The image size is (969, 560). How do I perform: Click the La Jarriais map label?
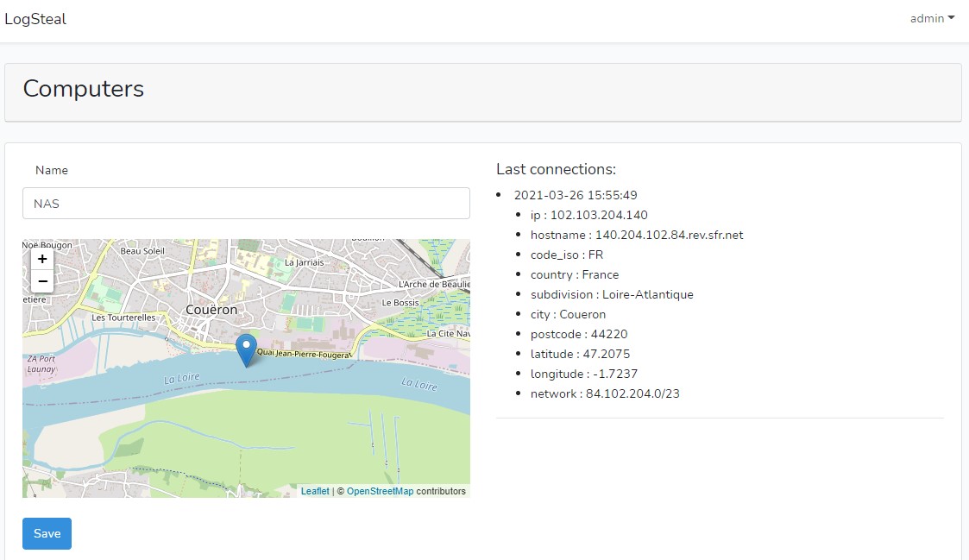click(x=304, y=262)
